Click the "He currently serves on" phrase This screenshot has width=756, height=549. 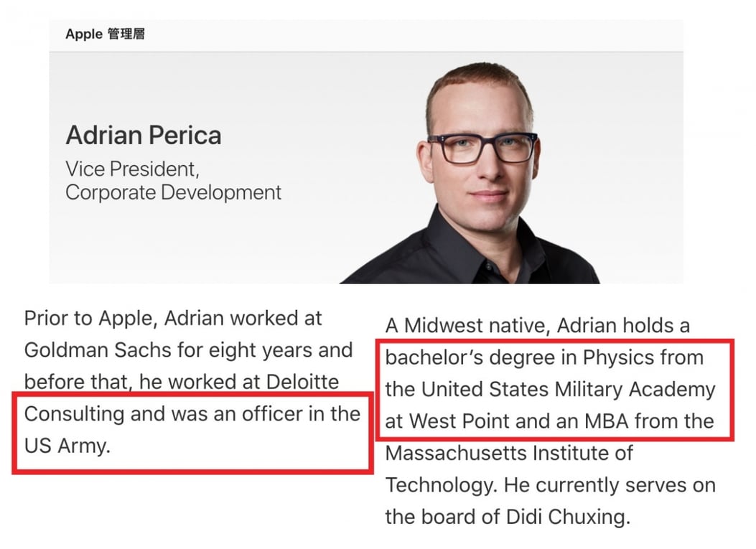click(610, 484)
